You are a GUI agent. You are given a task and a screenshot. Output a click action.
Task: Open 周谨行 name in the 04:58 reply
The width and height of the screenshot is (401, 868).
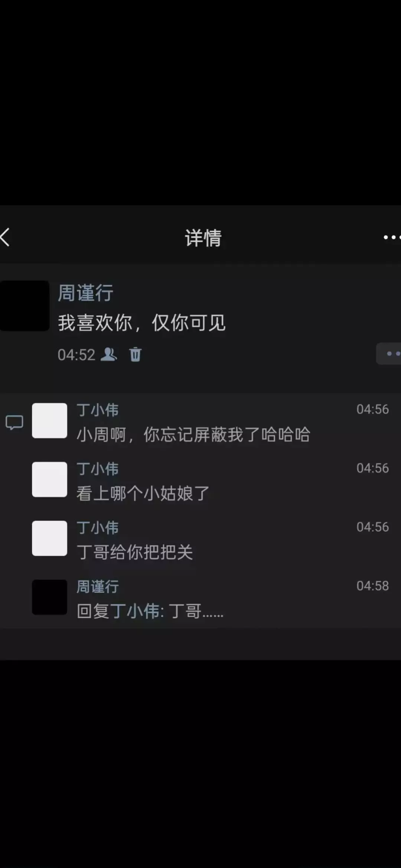click(98, 587)
